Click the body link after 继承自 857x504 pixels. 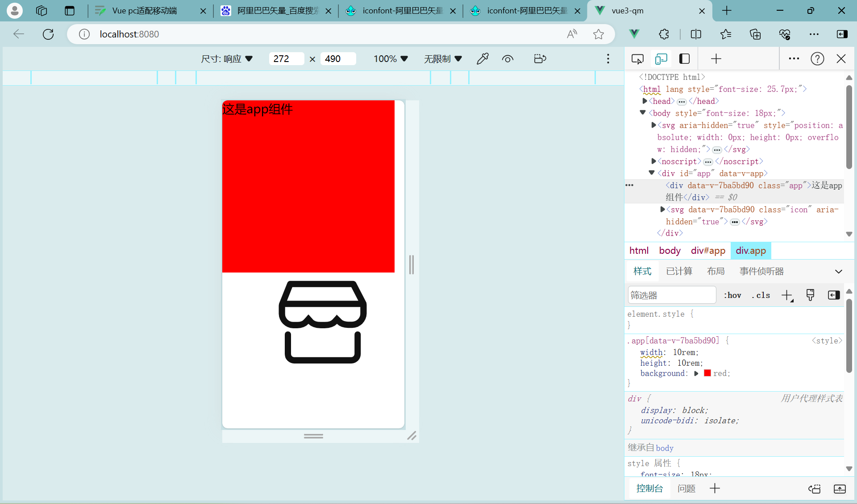(x=665, y=448)
